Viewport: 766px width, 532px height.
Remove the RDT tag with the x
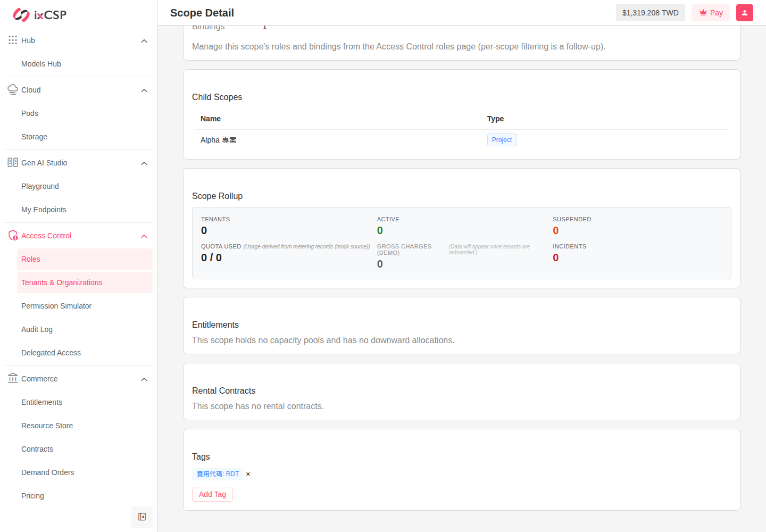[248, 474]
